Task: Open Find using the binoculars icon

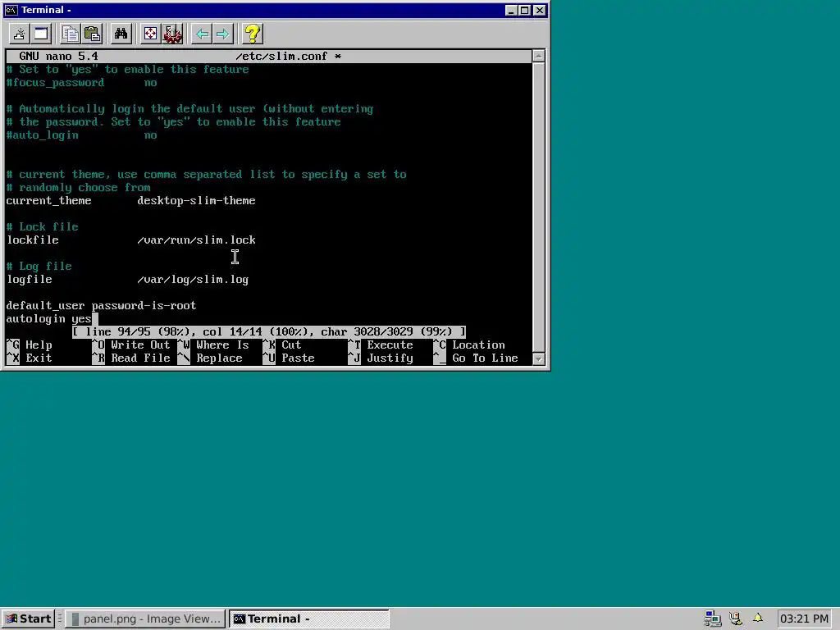Action: 121,34
